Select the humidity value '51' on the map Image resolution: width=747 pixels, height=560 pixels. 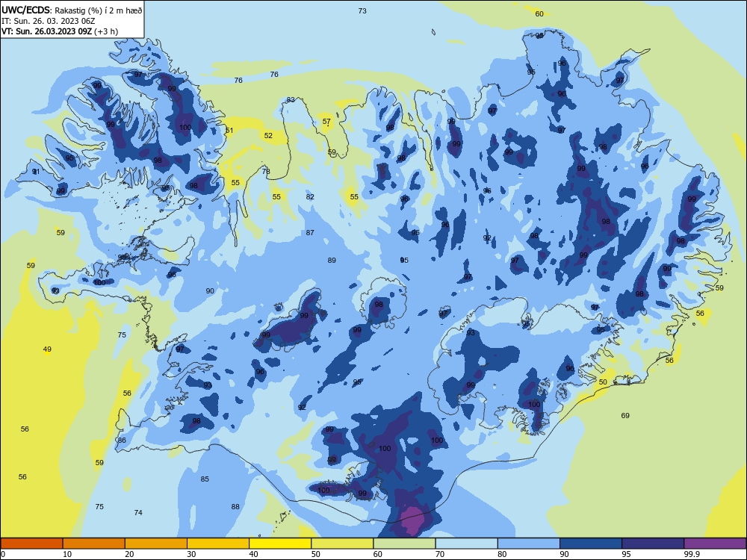point(229,131)
